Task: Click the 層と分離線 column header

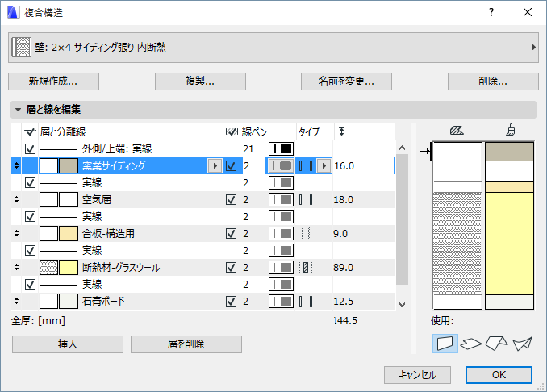Action: [63, 131]
